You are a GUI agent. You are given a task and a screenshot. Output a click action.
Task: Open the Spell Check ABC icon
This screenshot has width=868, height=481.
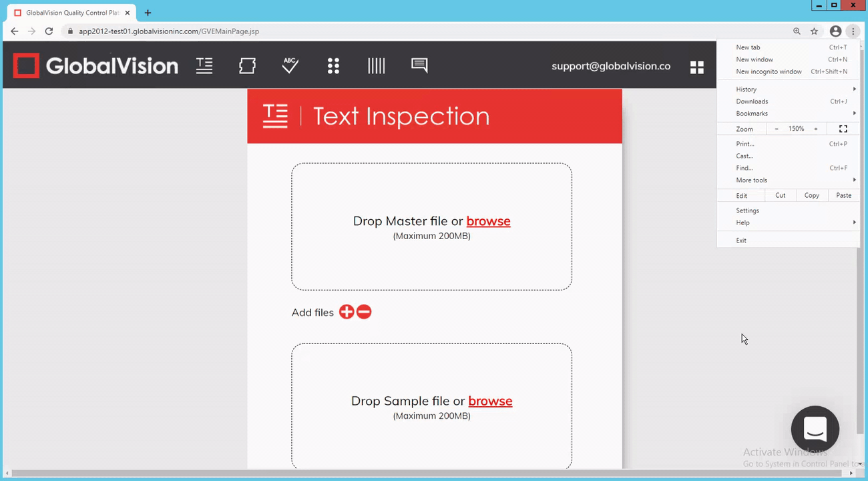tap(290, 65)
